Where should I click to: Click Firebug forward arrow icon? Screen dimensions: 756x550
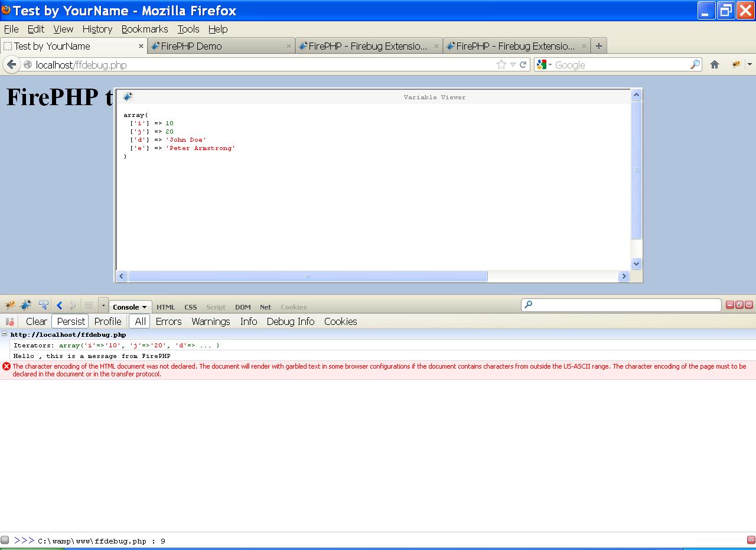(73, 305)
